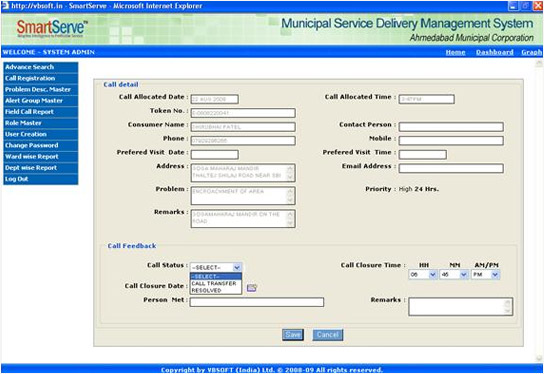Open Field Call Report
The image size is (544, 374).
[x=41, y=112]
